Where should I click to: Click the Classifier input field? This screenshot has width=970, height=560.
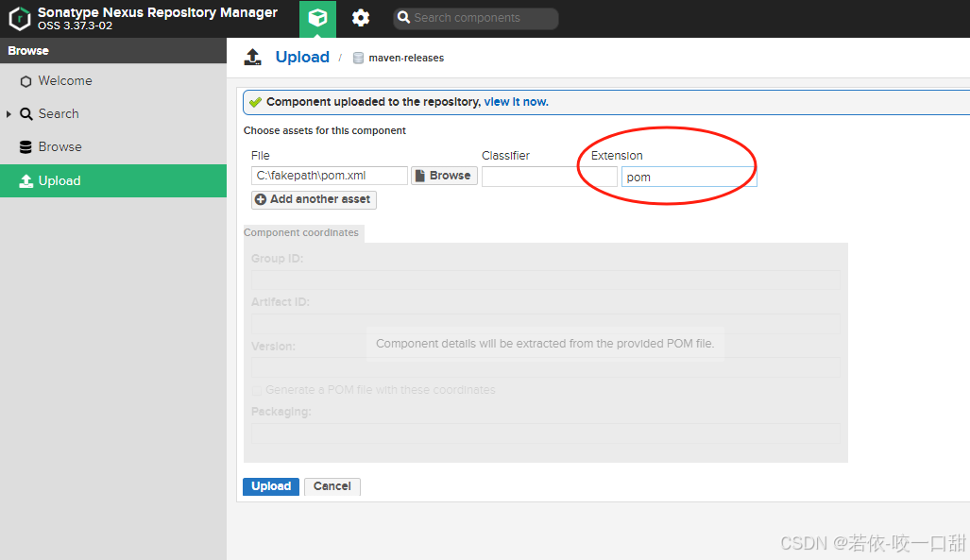coord(550,177)
